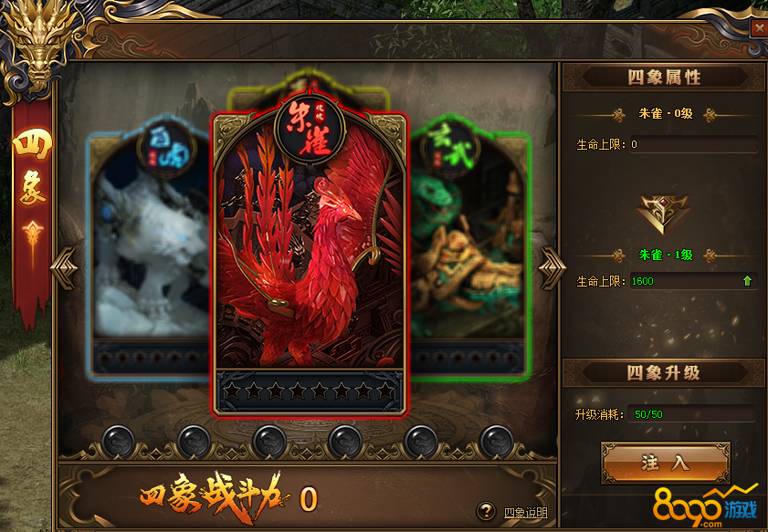Select the Vermilion Bird (朱雀) center card
The height and width of the screenshot is (532, 768).
[x=310, y=255]
